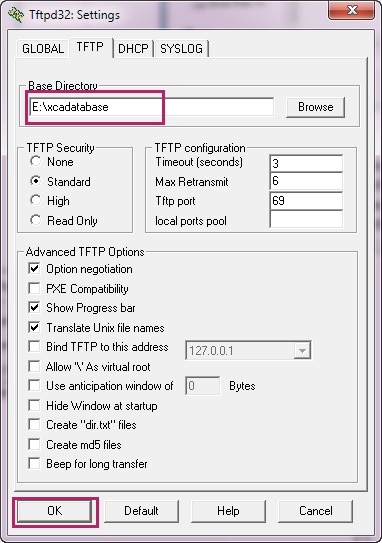The image size is (382, 543).
Task: Click the Base Directory path field
Action: tap(151, 107)
